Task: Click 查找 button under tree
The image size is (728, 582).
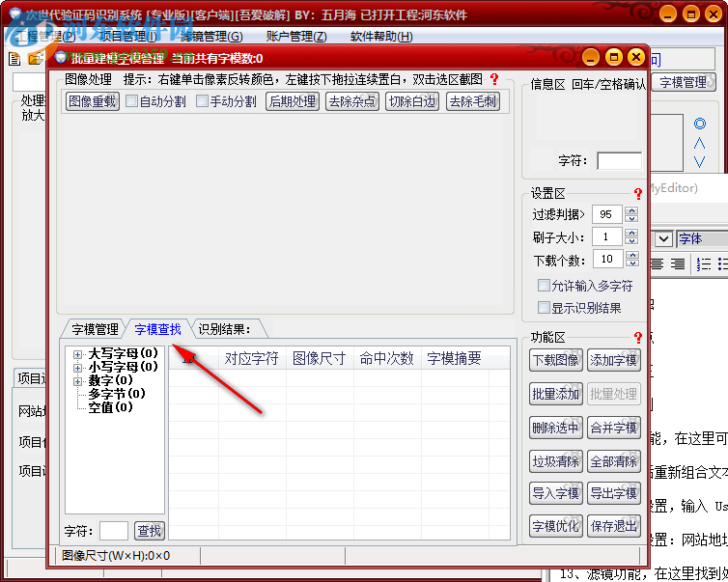Action: pos(150,531)
